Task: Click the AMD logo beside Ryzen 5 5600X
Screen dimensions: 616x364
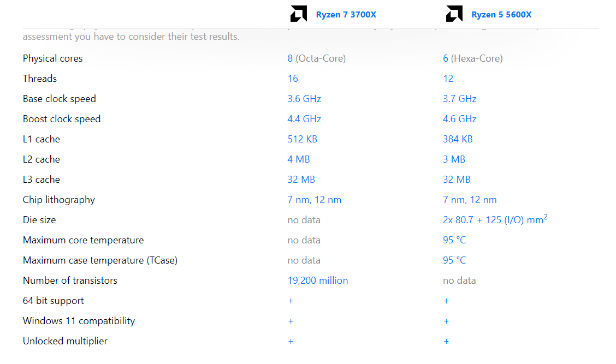Action: (x=454, y=14)
